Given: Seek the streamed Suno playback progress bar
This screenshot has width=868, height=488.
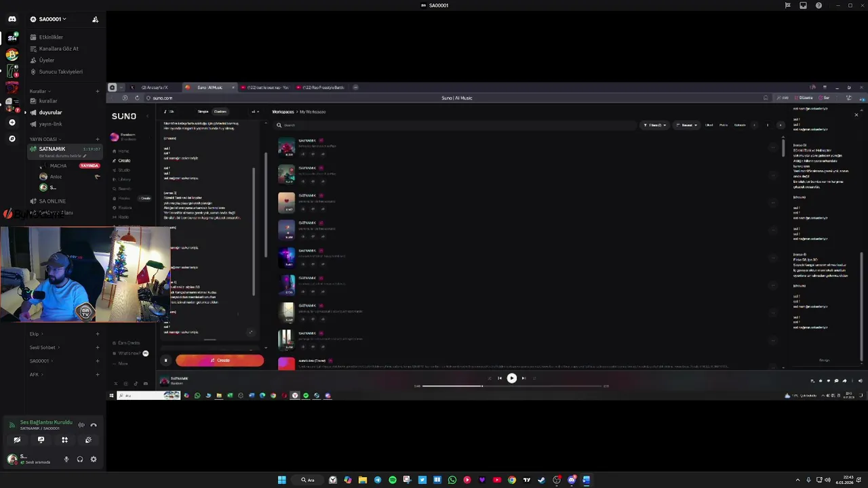Looking at the screenshot, I should (x=511, y=386).
